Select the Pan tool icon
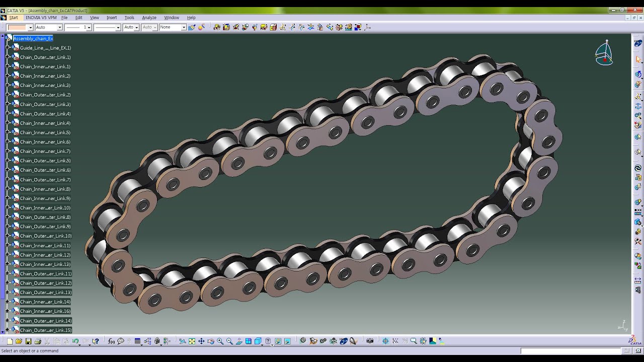Screen dimensions: 644x362 [x=201, y=341]
